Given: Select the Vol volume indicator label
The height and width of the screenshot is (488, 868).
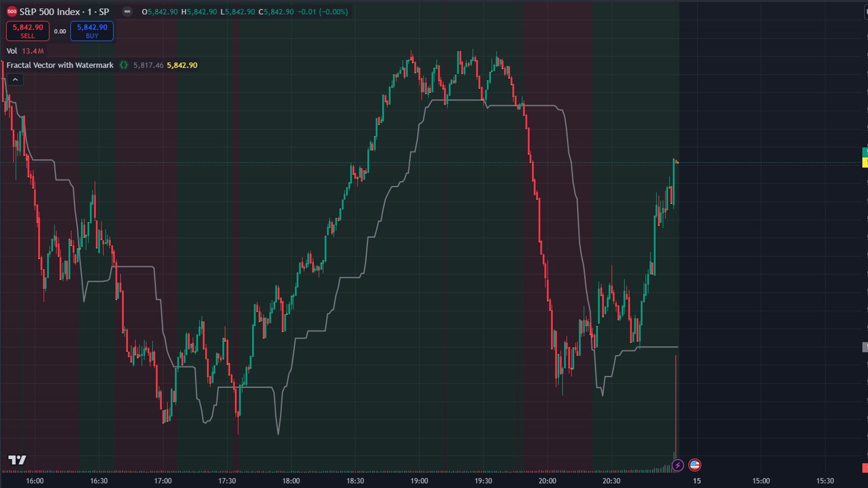Looking at the screenshot, I should (x=12, y=51).
